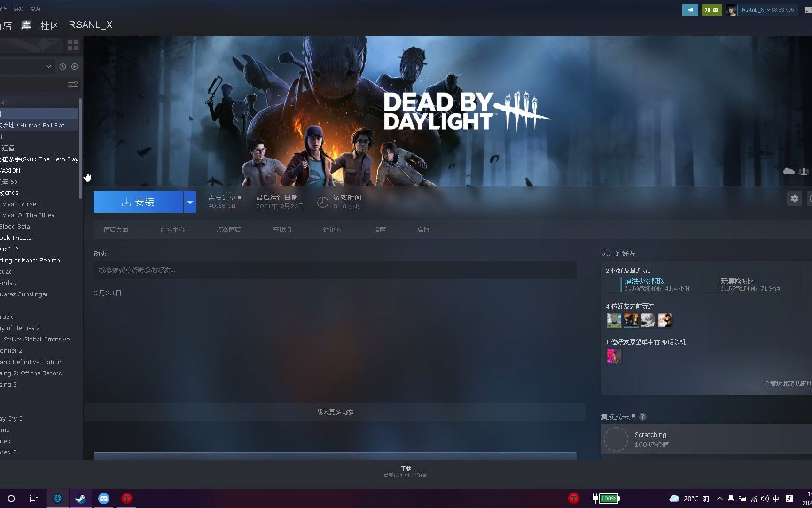This screenshot has width=812, height=508.
Task: Click the microphone tray icon
Action: pos(731,499)
